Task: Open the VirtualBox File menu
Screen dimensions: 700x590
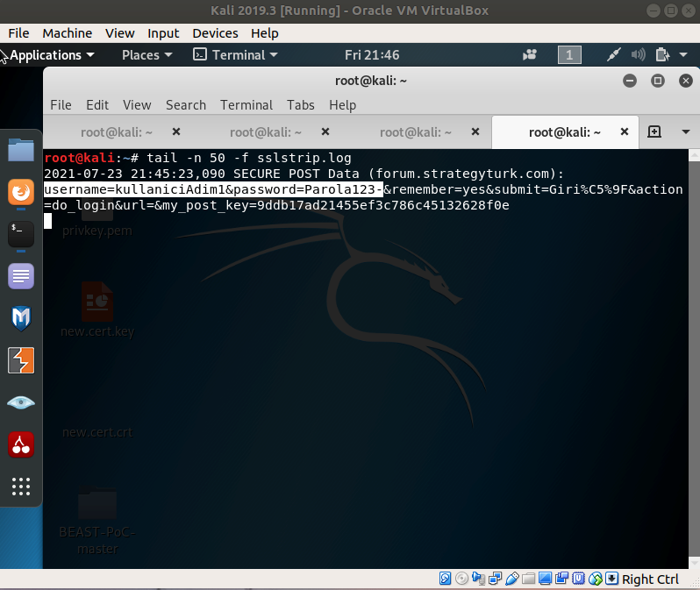Action: click(x=18, y=33)
